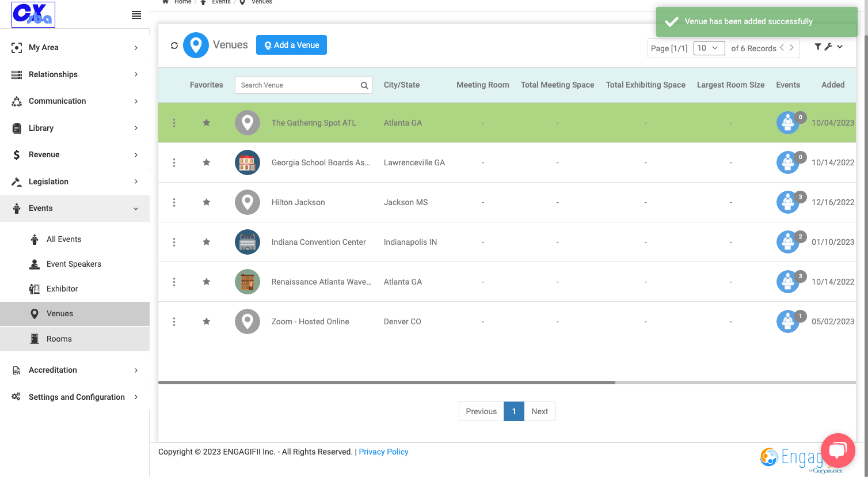This screenshot has width=868, height=477.
Task: Click venue thumbnail for Renaissance Atlanta Waverly
Action: tap(248, 282)
